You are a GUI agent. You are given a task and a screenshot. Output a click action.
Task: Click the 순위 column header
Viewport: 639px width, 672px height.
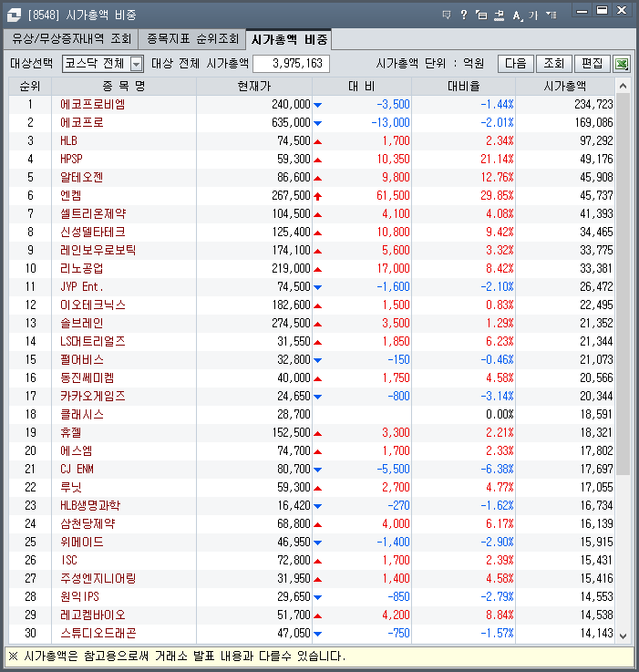pyautogui.click(x=30, y=86)
